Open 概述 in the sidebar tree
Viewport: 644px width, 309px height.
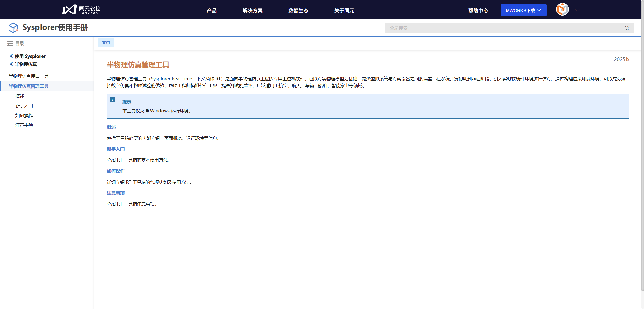[x=20, y=96]
